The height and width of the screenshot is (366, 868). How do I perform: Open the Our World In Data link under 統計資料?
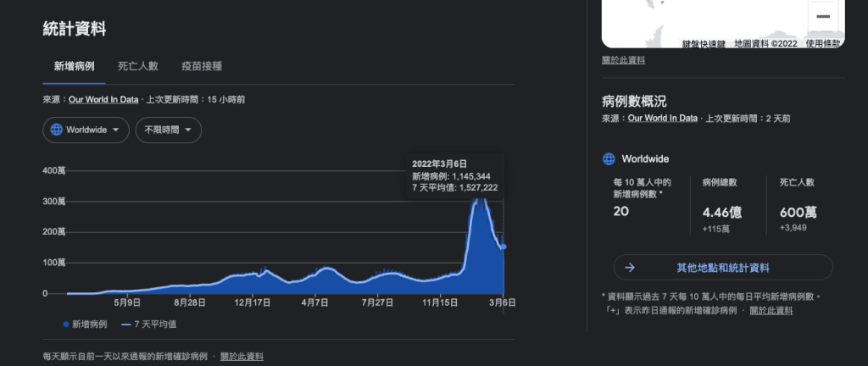tap(103, 99)
